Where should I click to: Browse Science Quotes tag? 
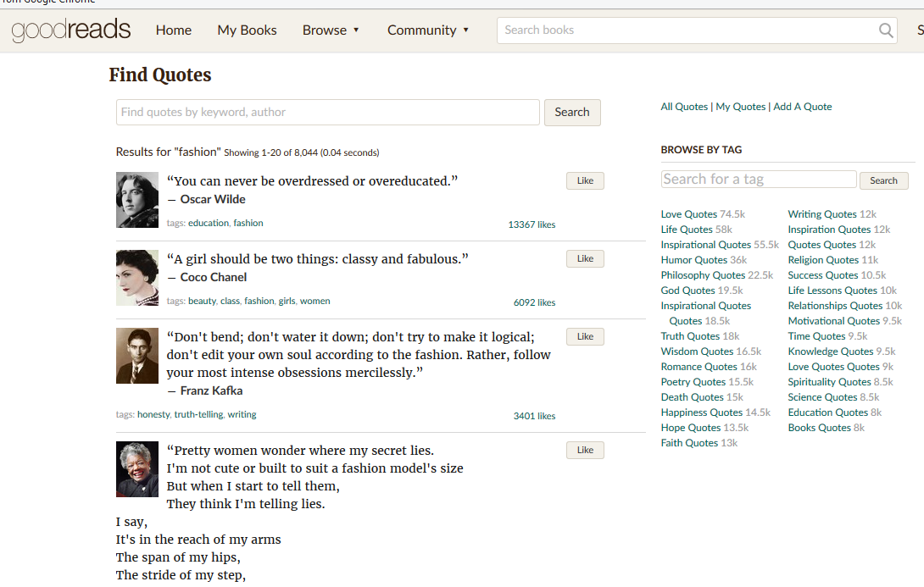822,397
